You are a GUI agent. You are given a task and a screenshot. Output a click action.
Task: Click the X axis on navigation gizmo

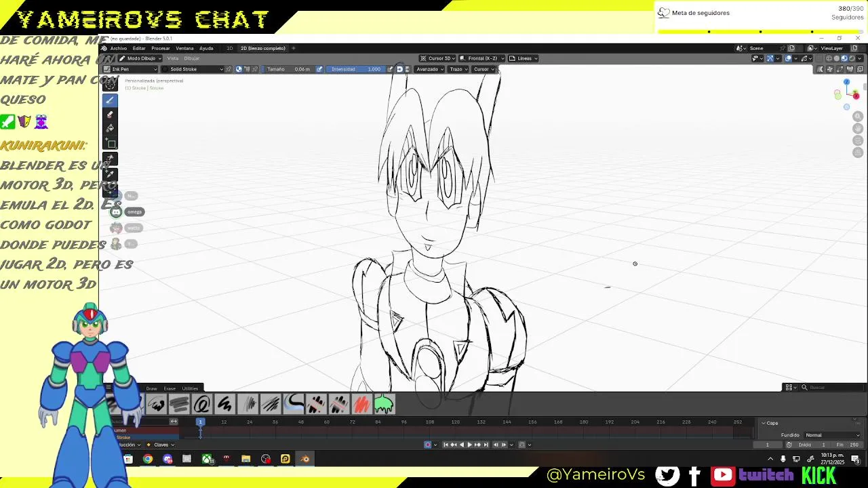coord(856,96)
